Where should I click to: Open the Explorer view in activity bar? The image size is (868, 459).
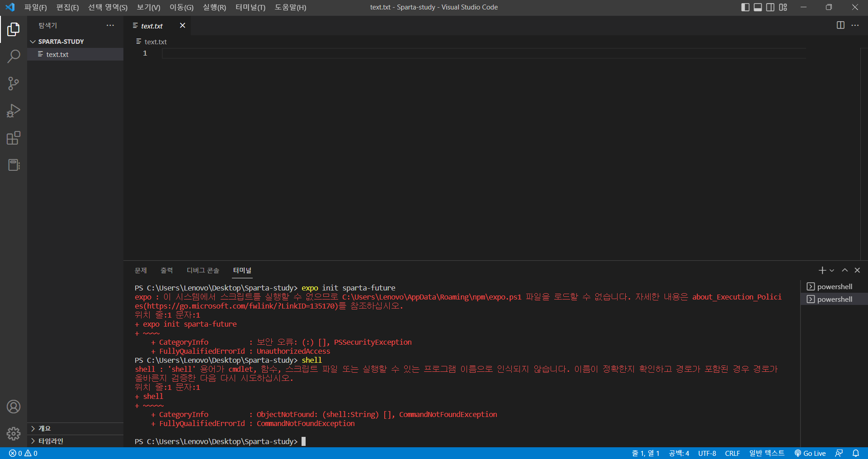(14, 29)
